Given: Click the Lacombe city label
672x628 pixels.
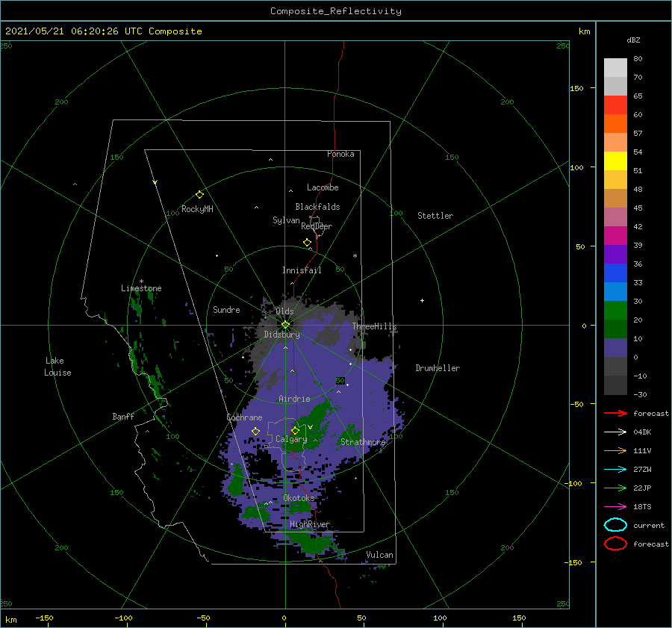Looking at the screenshot, I should [323, 187].
